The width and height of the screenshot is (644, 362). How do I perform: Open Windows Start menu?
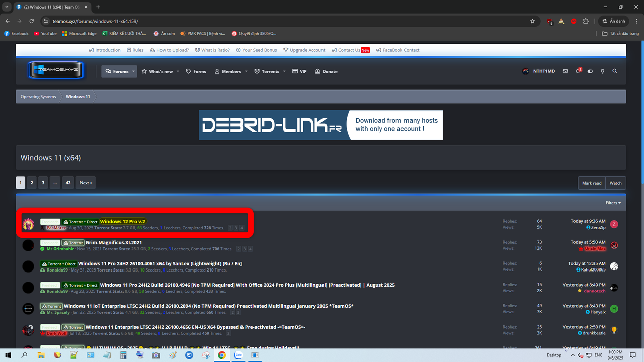tap(9, 355)
